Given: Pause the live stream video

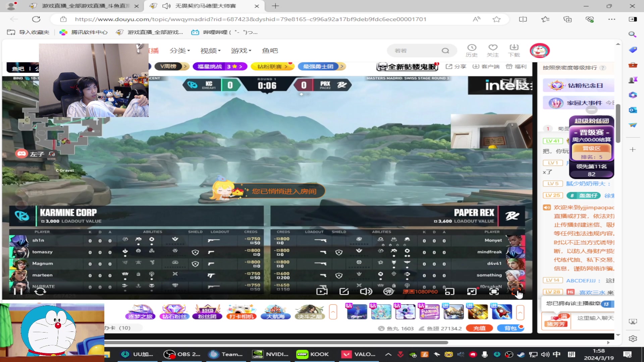Looking at the screenshot, I should coord(18,291).
